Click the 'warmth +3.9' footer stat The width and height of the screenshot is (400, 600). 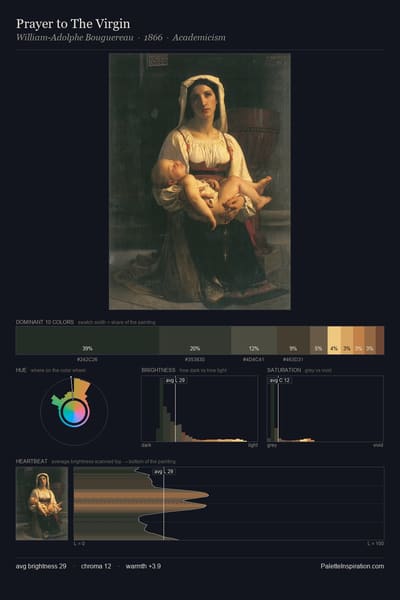tap(143, 566)
